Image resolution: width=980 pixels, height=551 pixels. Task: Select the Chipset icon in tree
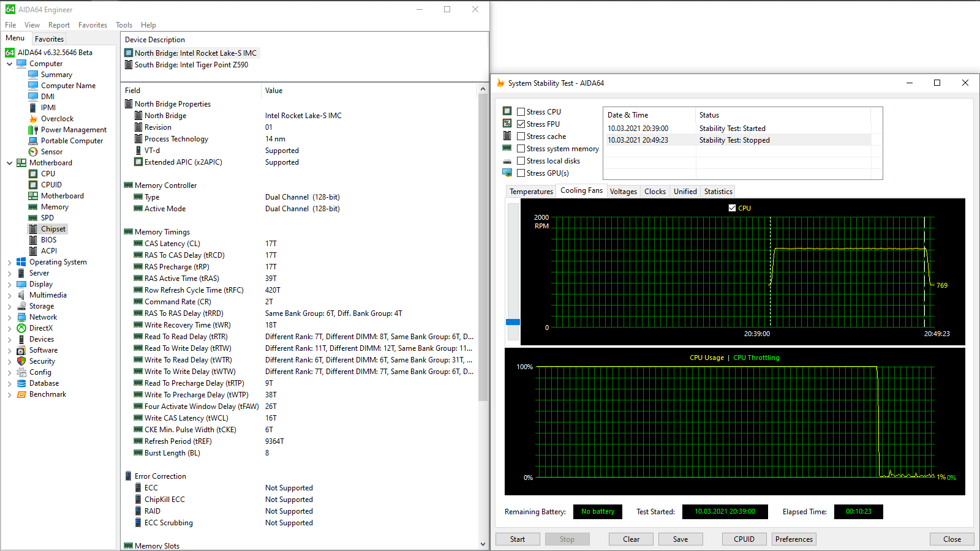tap(33, 229)
